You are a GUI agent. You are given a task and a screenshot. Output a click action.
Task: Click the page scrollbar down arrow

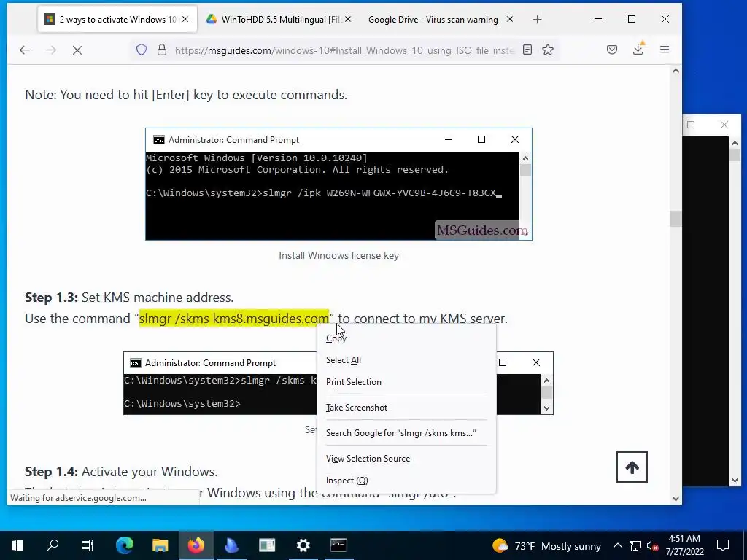676,499
